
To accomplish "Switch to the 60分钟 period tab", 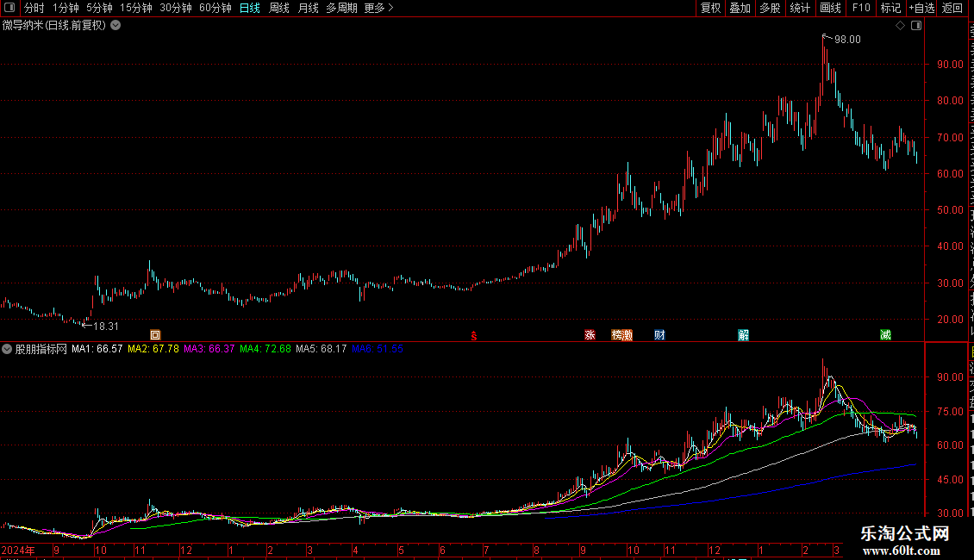I will 215,8.
